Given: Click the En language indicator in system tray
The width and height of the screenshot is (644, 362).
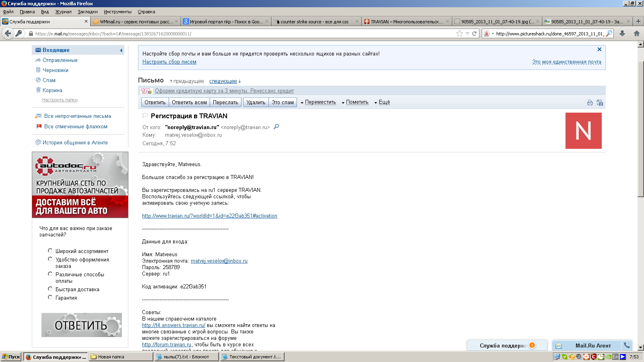Looking at the screenshot, I should (x=615, y=357).
